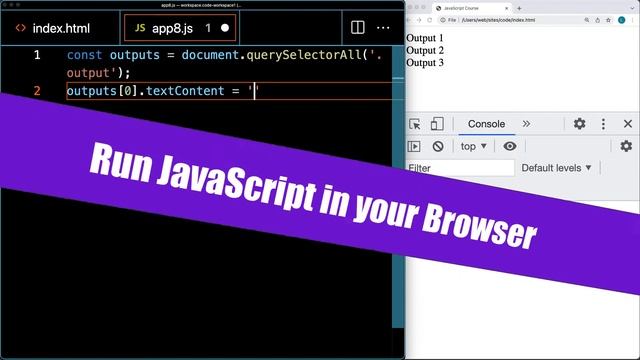640x360 pixels.
Task: Open a new browser tab with plus
Action: 519,8
